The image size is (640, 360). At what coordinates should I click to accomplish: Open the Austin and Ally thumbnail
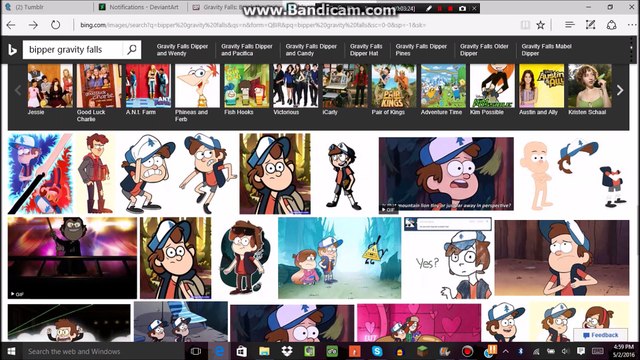pyautogui.click(x=541, y=86)
